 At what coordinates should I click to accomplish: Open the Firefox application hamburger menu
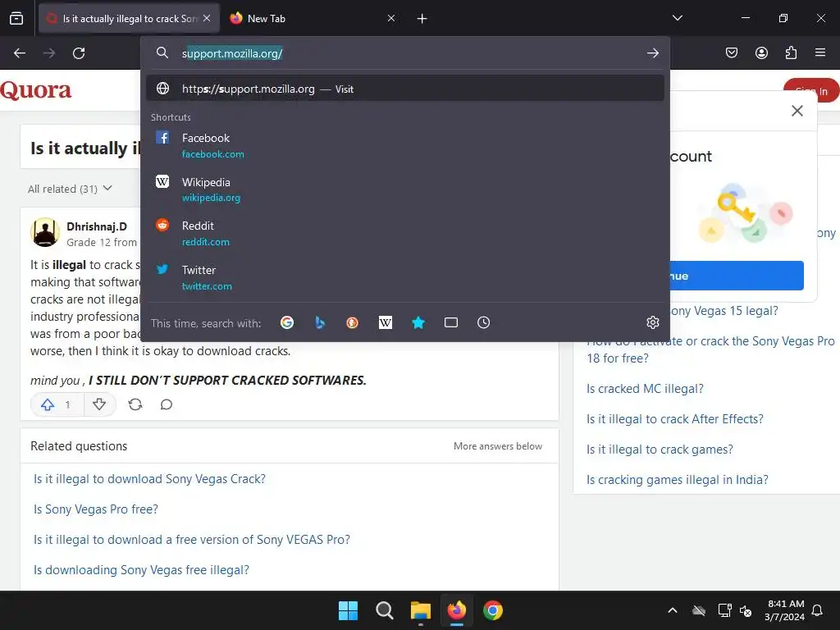(x=820, y=52)
